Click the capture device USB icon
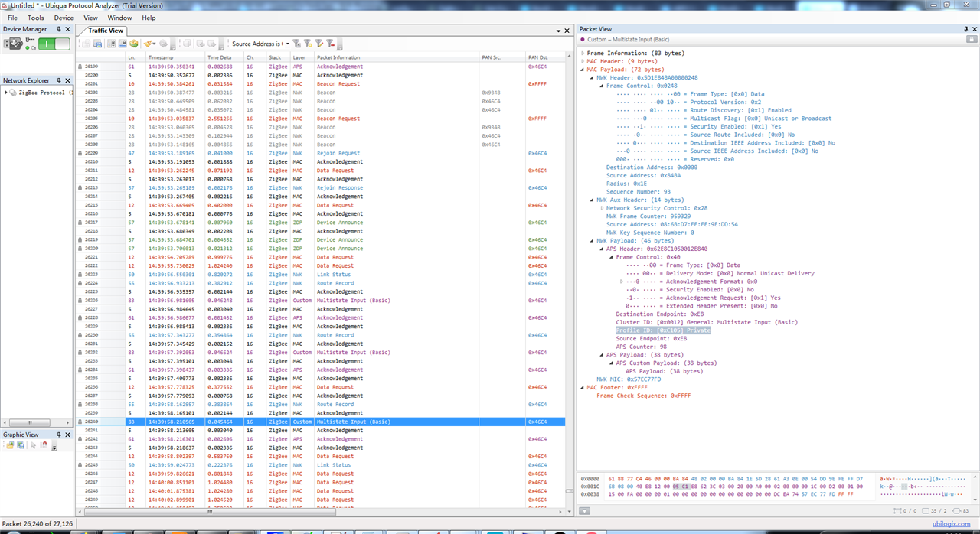The image size is (980, 534). [13, 44]
